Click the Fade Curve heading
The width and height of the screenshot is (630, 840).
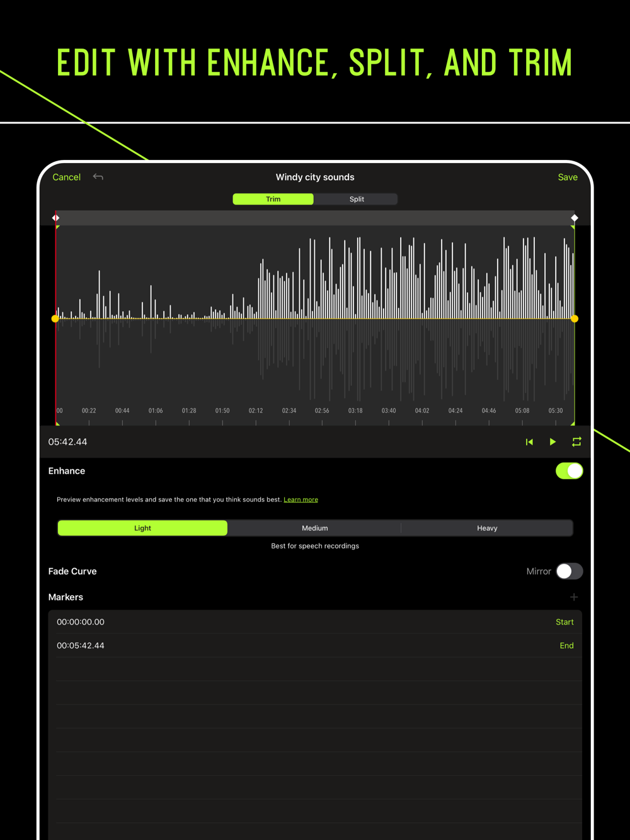(72, 571)
